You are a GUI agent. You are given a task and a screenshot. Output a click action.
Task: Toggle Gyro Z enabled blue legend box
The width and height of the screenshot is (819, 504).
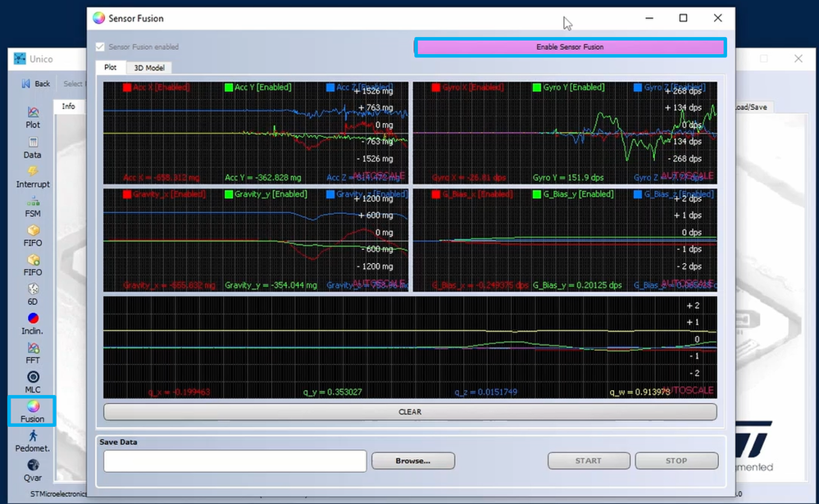coord(638,87)
